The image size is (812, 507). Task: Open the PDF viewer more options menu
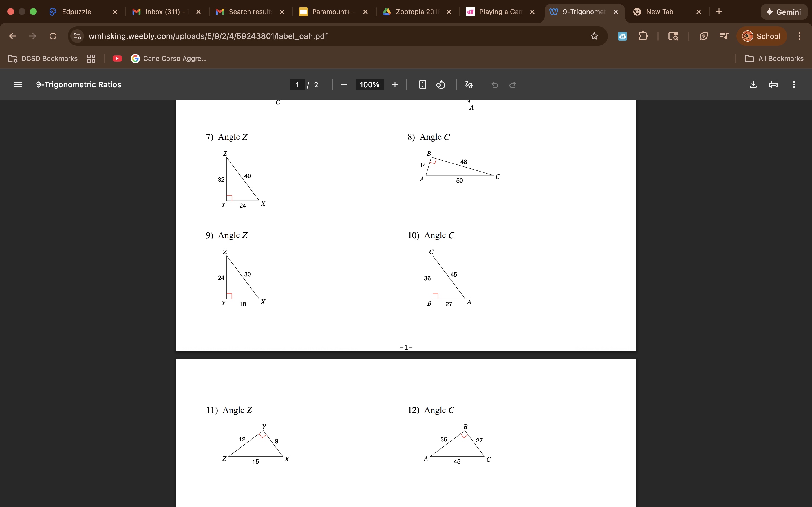click(794, 84)
